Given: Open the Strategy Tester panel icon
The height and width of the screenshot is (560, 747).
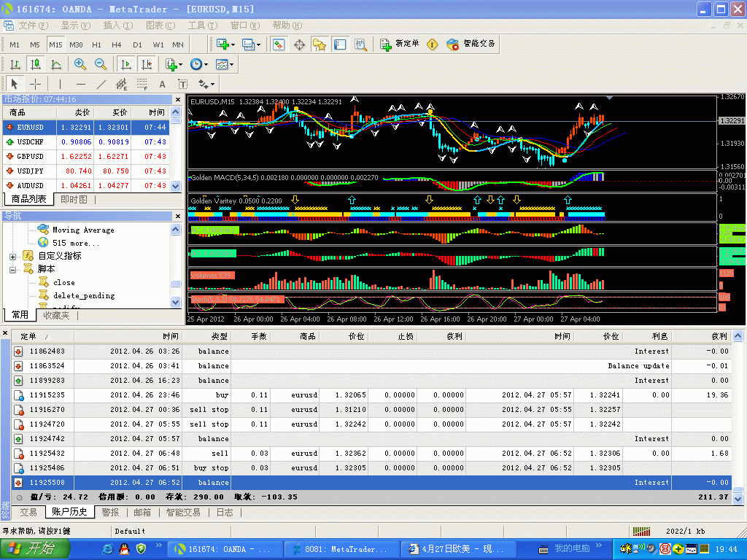Looking at the screenshot, I should 360,44.
